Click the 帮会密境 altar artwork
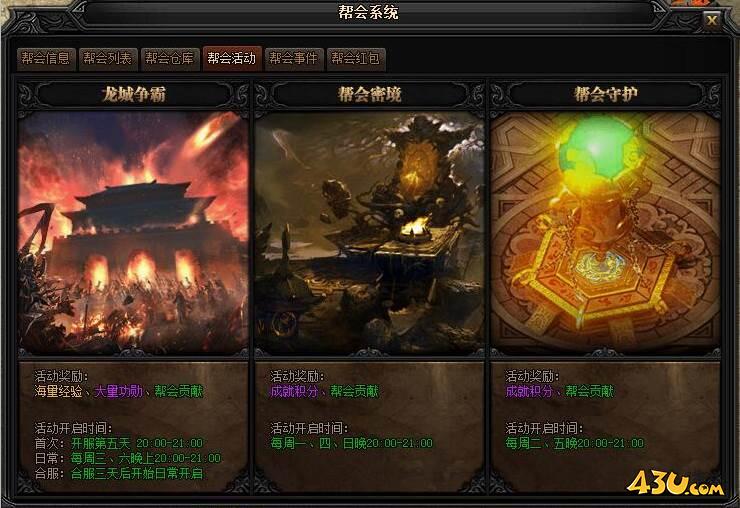740x508 pixels. [x=370, y=233]
